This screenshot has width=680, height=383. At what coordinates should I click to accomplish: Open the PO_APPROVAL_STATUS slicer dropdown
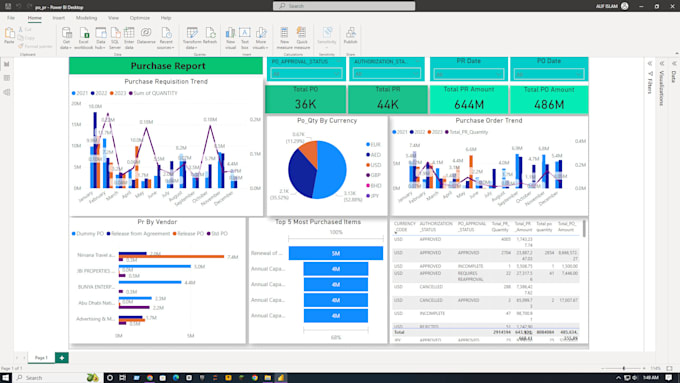tap(306, 74)
